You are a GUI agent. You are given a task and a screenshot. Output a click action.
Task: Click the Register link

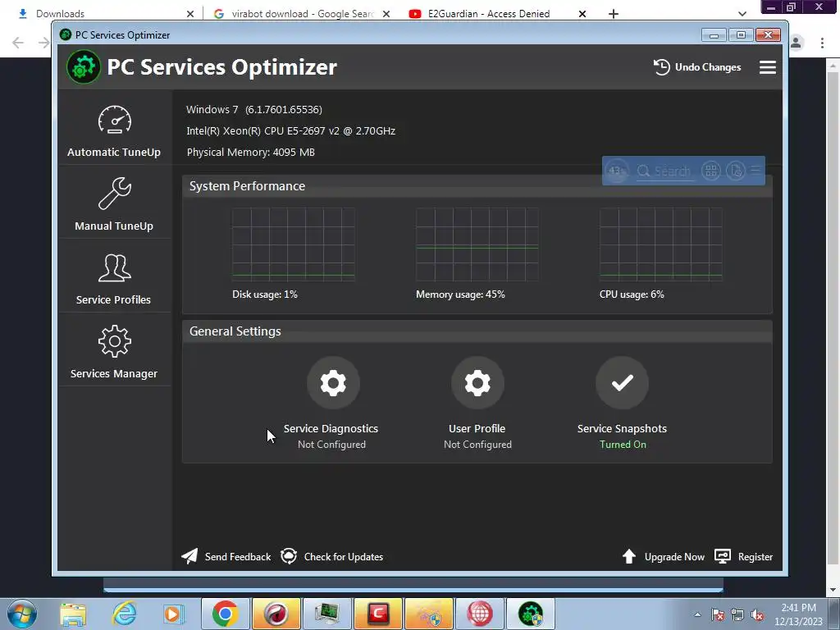[x=756, y=557]
